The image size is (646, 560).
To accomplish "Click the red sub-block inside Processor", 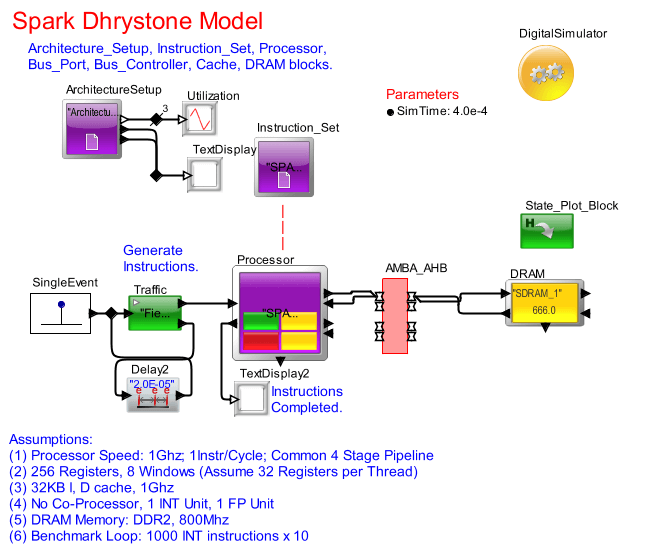I will 260,341.
